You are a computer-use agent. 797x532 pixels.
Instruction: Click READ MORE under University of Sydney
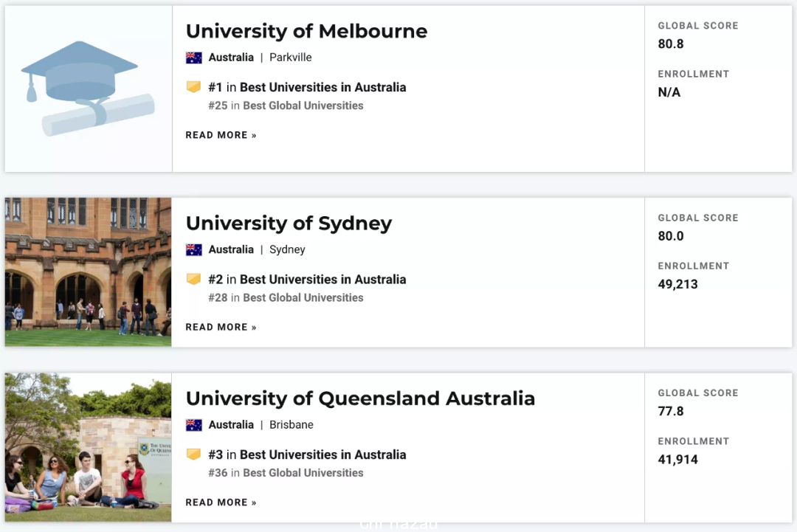(x=221, y=327)
